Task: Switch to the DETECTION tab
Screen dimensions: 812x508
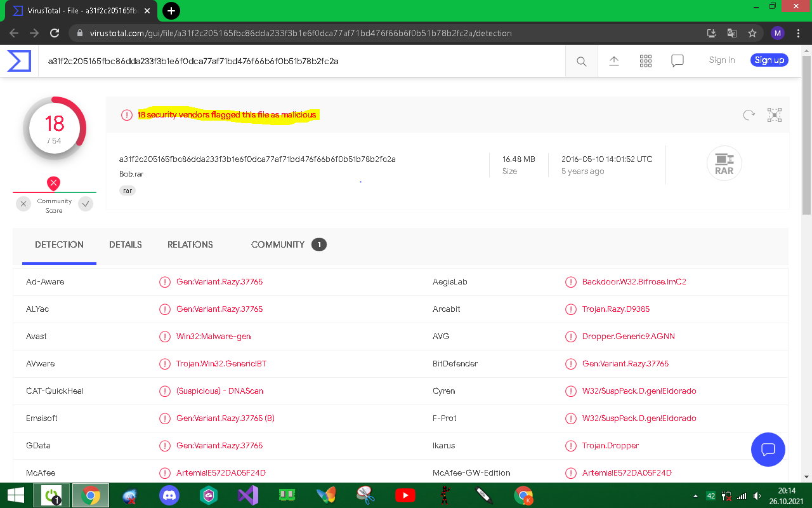Action: click(59, 245)
